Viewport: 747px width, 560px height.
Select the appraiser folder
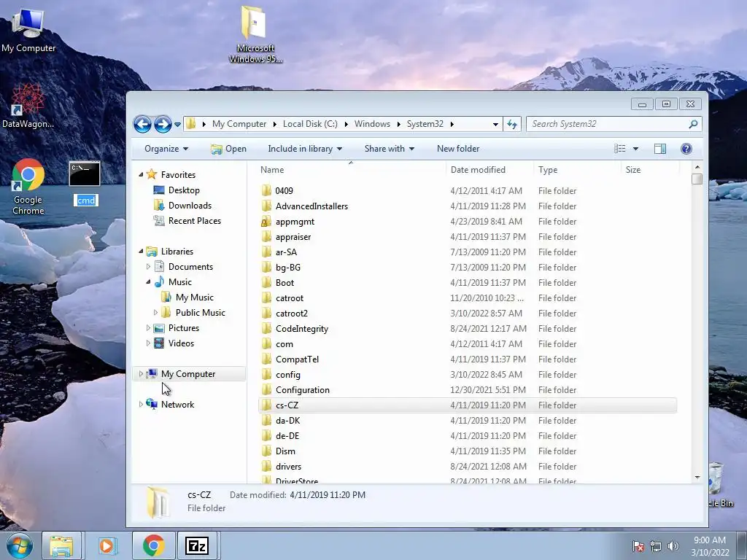coord(293,237)
